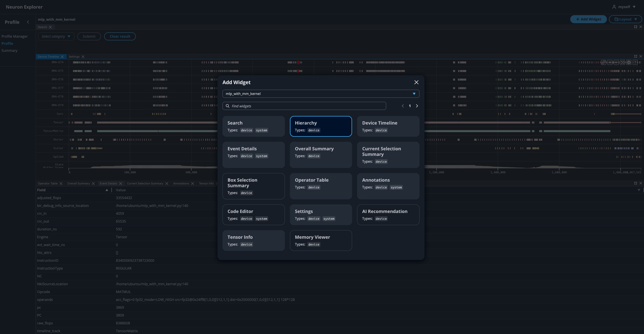644x334 pixels.
Task: Click the MATMUL Opcode value
Action: coord(123,292)
